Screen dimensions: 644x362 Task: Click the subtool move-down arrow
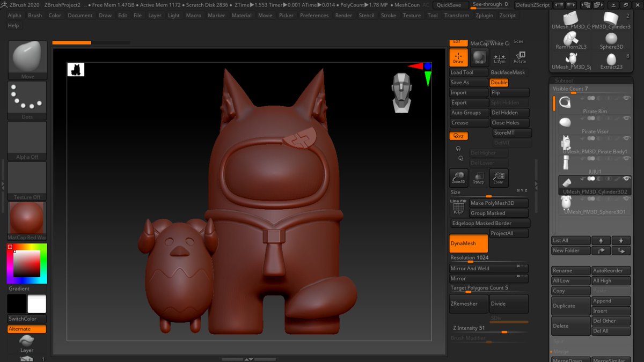pos(621,240)
